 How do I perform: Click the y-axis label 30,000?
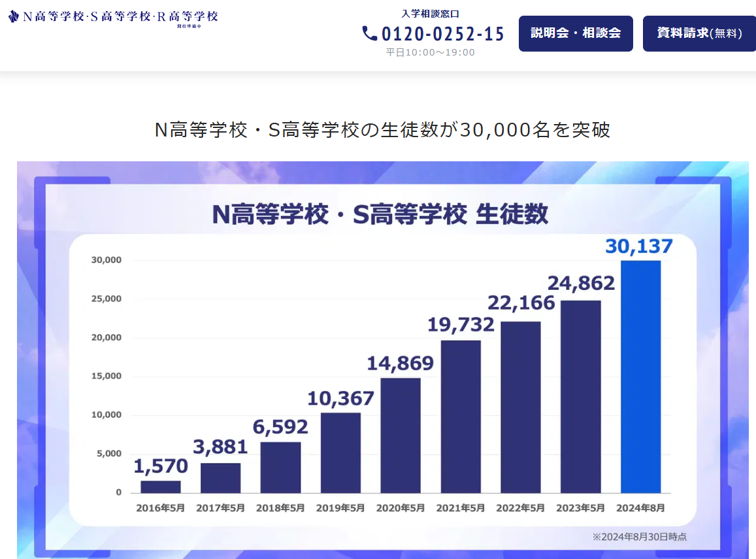pos(107,260)
